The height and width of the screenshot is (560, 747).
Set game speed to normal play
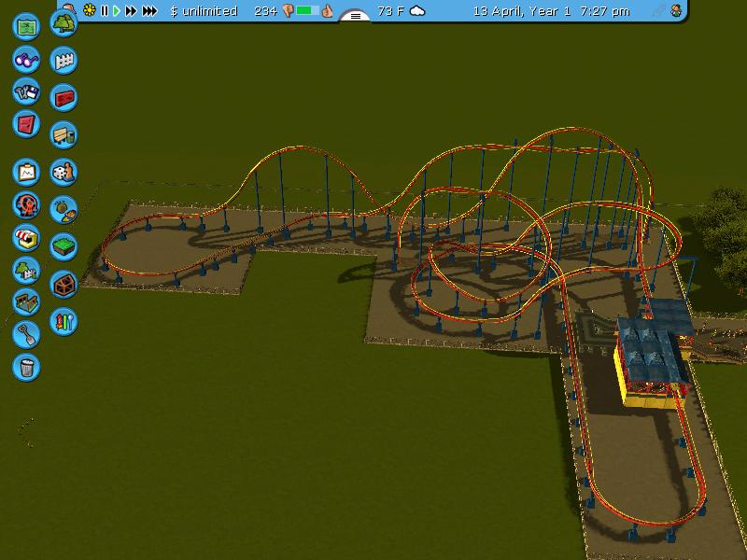(117, 11)
